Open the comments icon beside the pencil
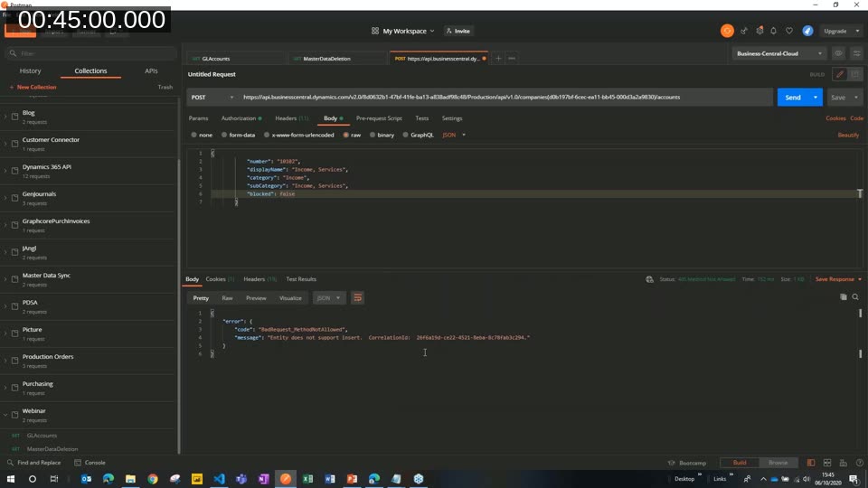868x488 pixels. click(x=855, y=74)
